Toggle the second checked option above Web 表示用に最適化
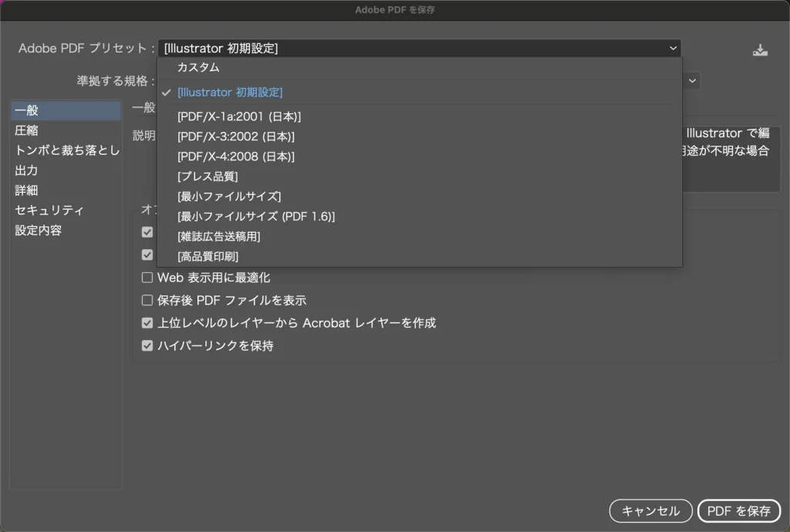 tap(147, 255)
